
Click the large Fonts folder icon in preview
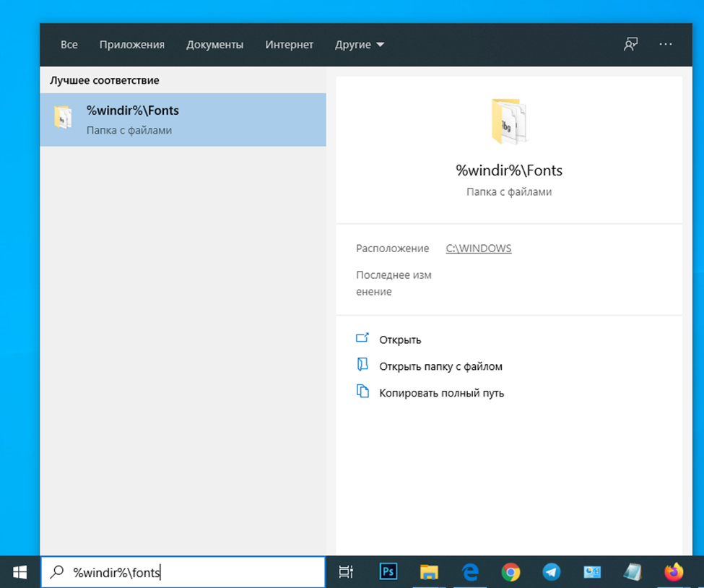click(x=509, y=121)
